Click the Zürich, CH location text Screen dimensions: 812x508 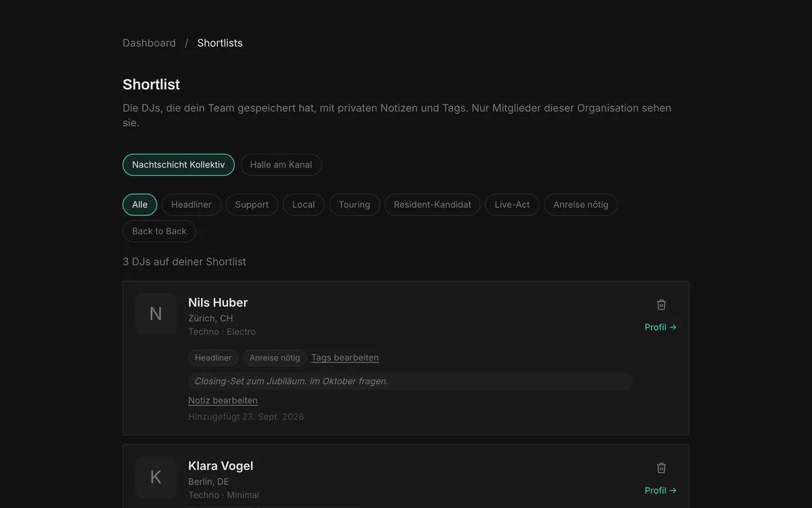click(x=210, y=318)
